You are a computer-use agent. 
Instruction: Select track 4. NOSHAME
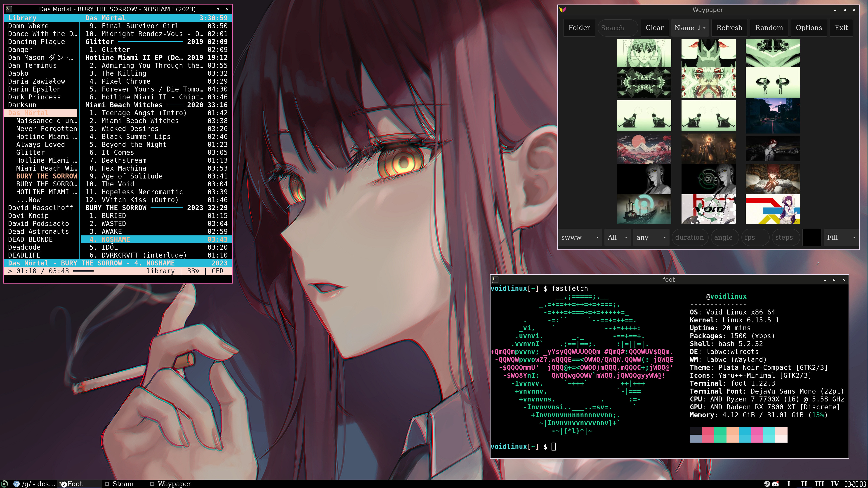[x=156, y=239]
